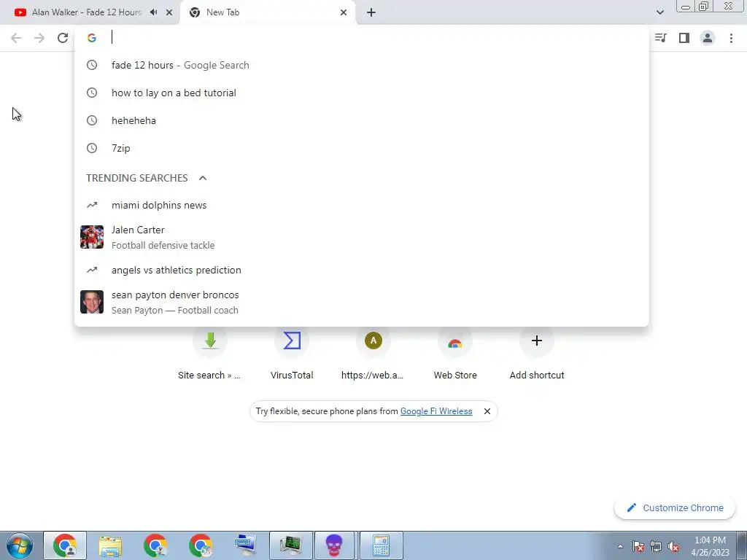
Task: Open a new tab with plus button
Action: 371,12
